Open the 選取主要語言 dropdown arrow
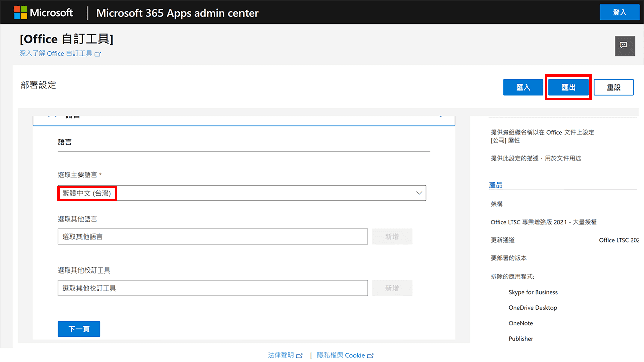Viewport: 644px width, 362px height. point(419,193)
